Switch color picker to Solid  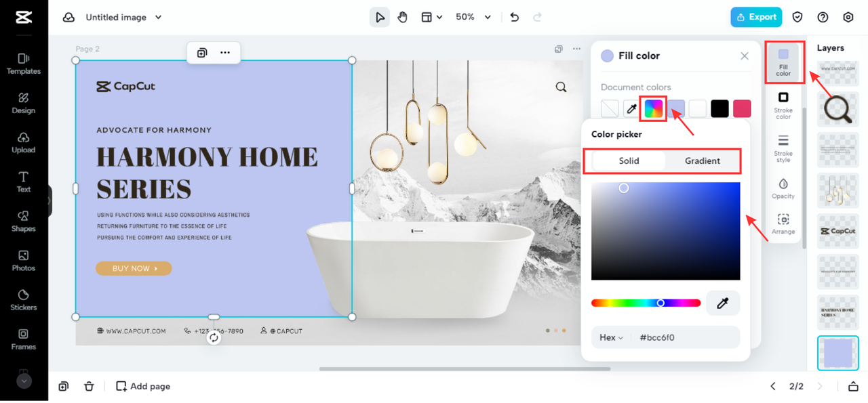(x=629, y=161)
